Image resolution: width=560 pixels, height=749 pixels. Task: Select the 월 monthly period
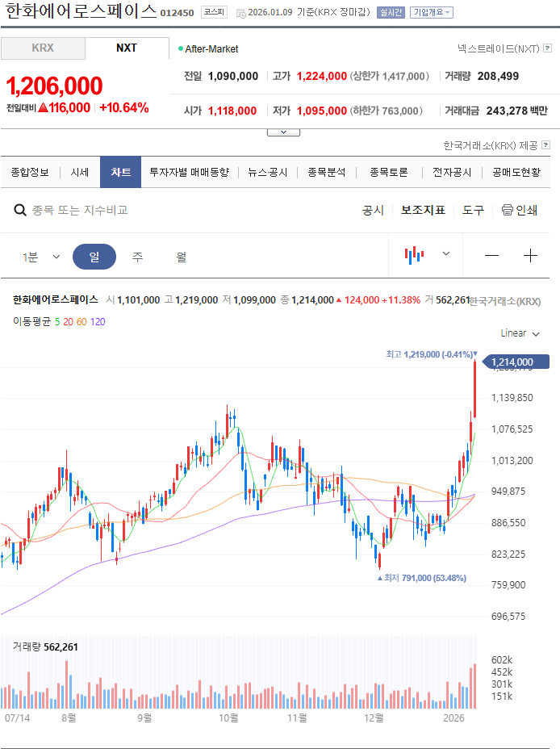click(x=182, y=257)
